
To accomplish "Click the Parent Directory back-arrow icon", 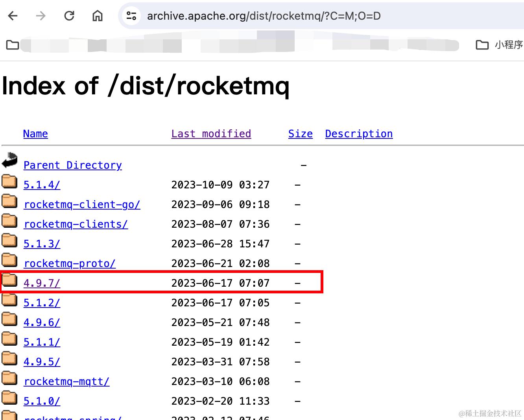I will point(9,160).
